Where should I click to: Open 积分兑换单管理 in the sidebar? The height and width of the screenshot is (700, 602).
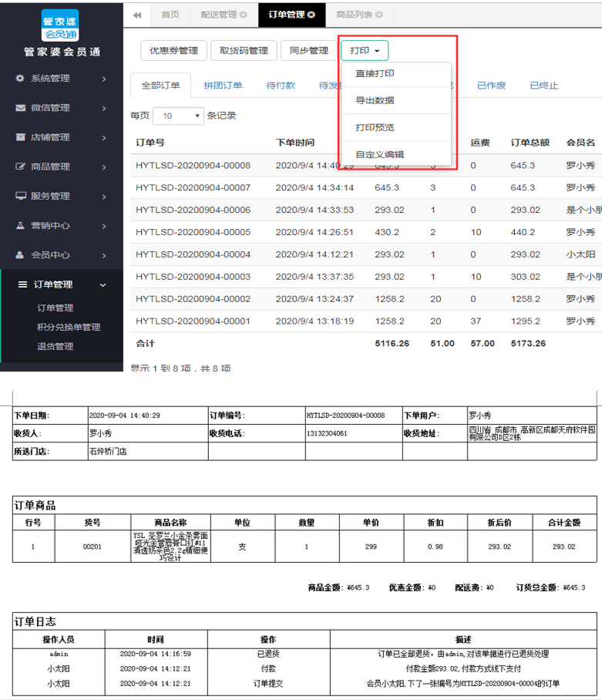coord(69,327)
